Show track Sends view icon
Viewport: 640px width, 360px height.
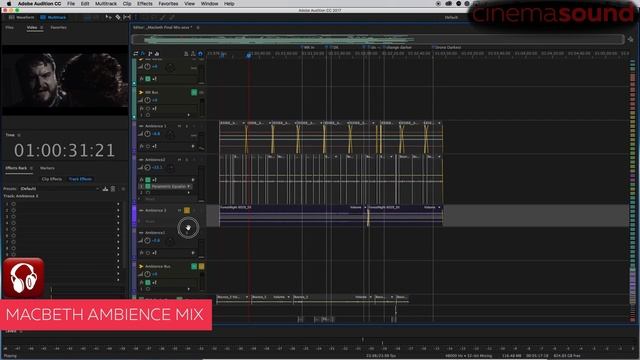(150, 53)
